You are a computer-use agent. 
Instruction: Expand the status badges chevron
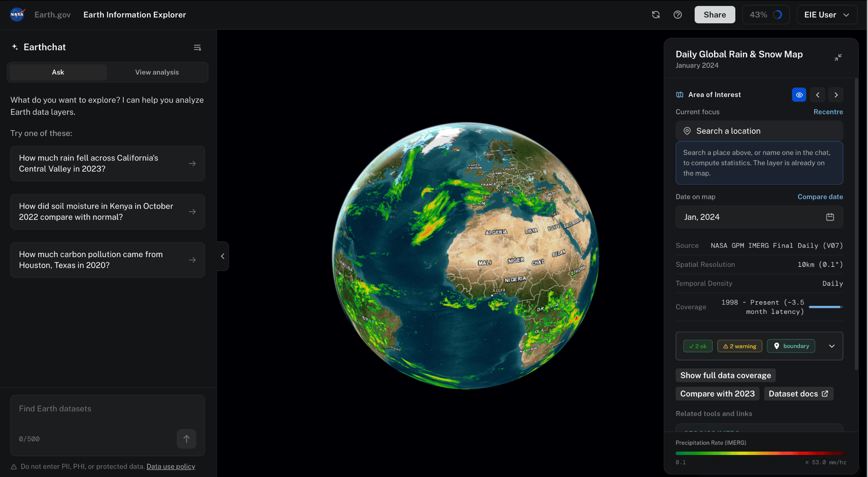[x=832, y=346]
